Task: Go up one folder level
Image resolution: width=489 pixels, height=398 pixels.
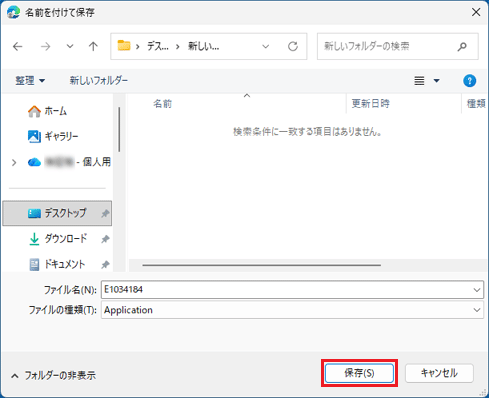Action: 93,46
